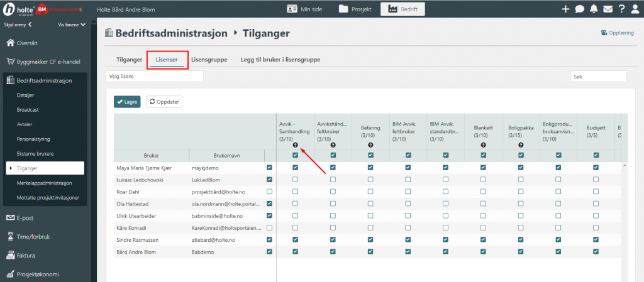Switch to the Lisensgruppe tab
Screen dimensions: 644x282
point(208,60)
